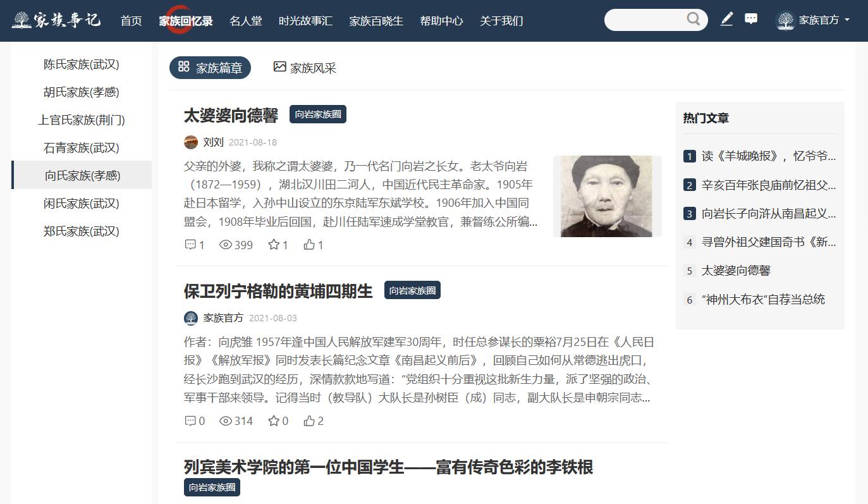
Task: Switch to 家族风采 tab
Action: point(305,68)
